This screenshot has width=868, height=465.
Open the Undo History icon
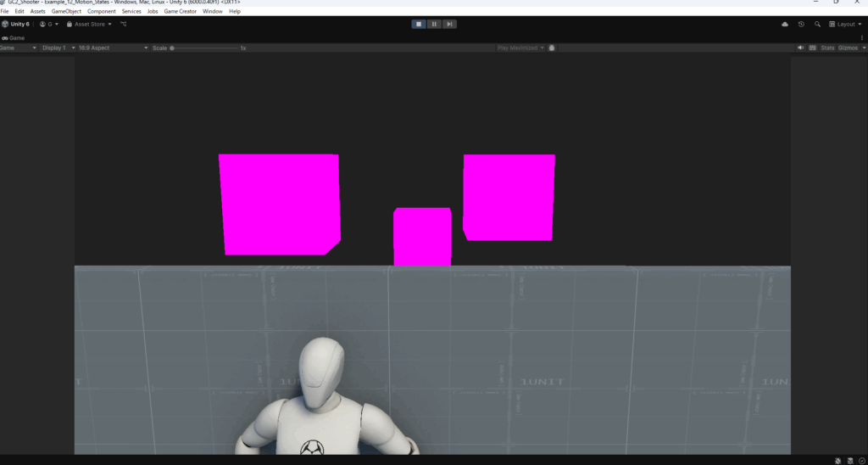point(801,25)
